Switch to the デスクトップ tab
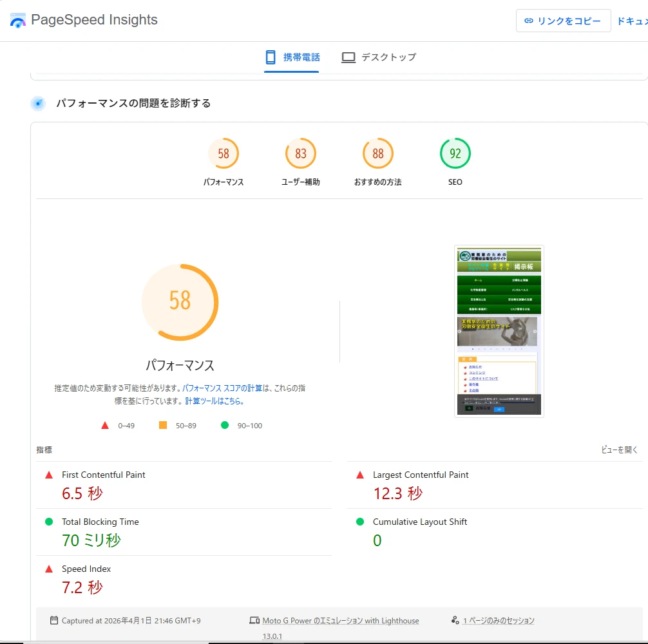 point(379,57)
